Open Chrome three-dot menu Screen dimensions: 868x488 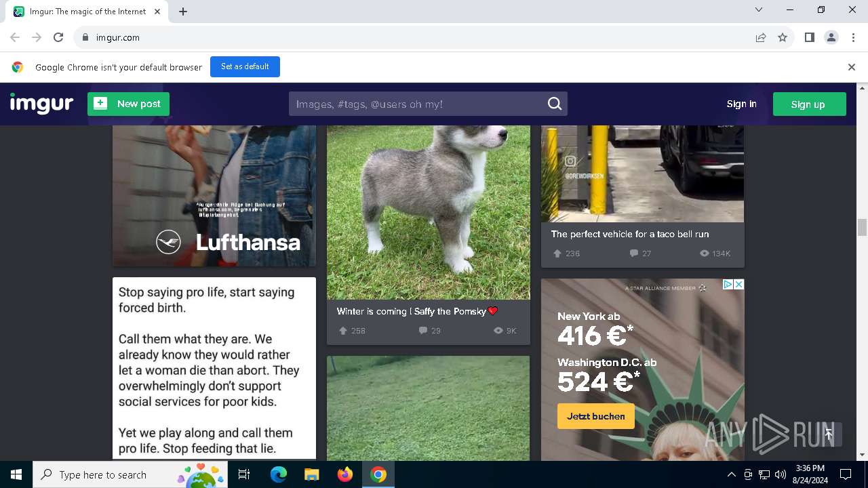tap(853, 38)
